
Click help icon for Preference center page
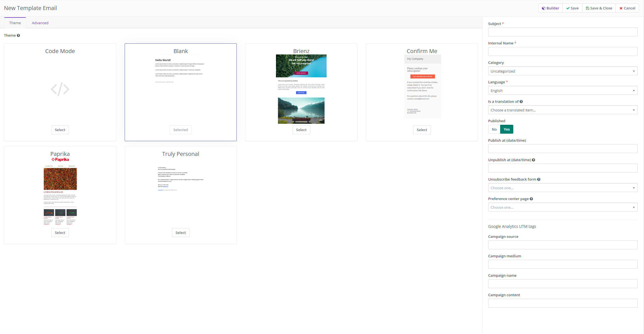click(x=531, y=199)
